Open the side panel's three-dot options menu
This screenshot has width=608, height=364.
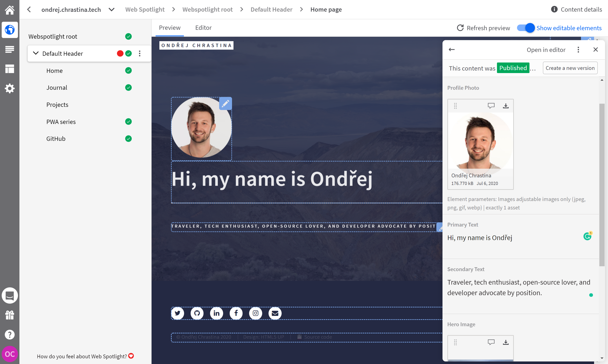[578, 50]
